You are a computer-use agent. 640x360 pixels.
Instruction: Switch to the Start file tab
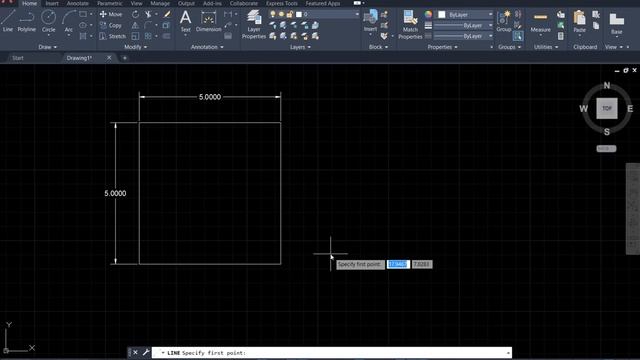[18, 58]
